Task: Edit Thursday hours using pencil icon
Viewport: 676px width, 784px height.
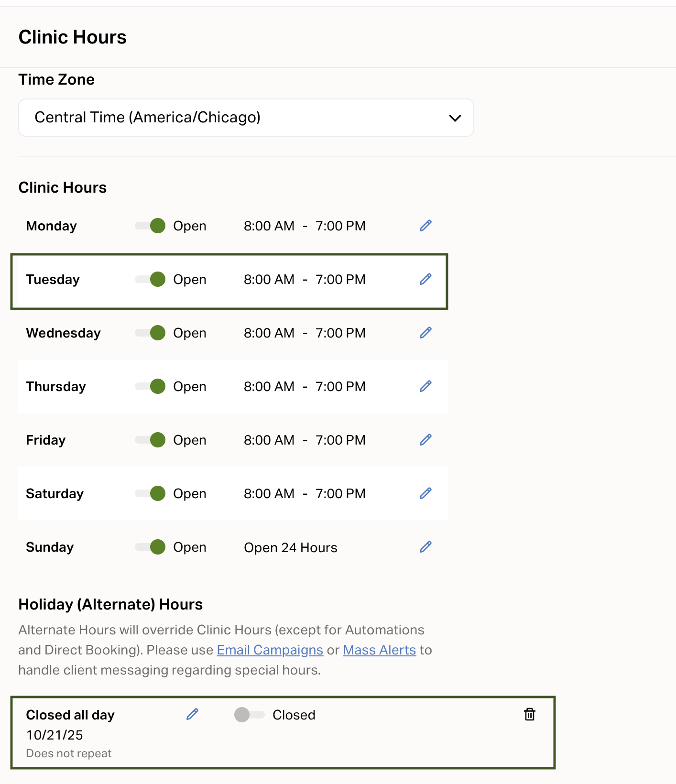Action: pos(425,386)
